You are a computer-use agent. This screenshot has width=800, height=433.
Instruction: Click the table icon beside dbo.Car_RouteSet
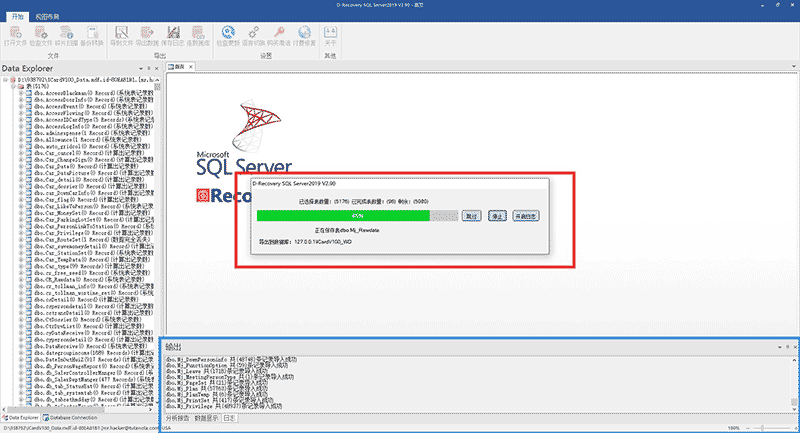[29, 240]
